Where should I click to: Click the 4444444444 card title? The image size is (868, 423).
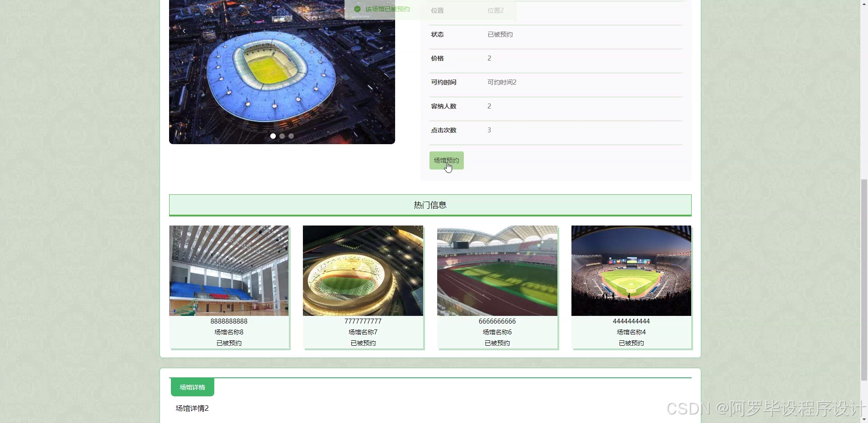click(631, 321)
